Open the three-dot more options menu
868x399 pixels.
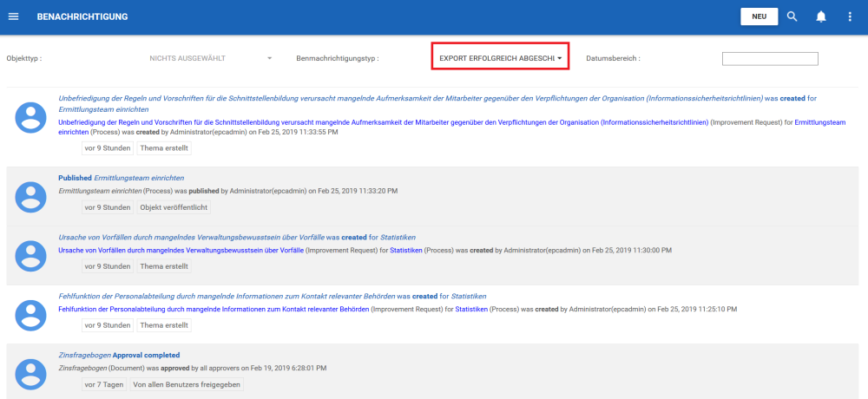[x=851, y=16]
